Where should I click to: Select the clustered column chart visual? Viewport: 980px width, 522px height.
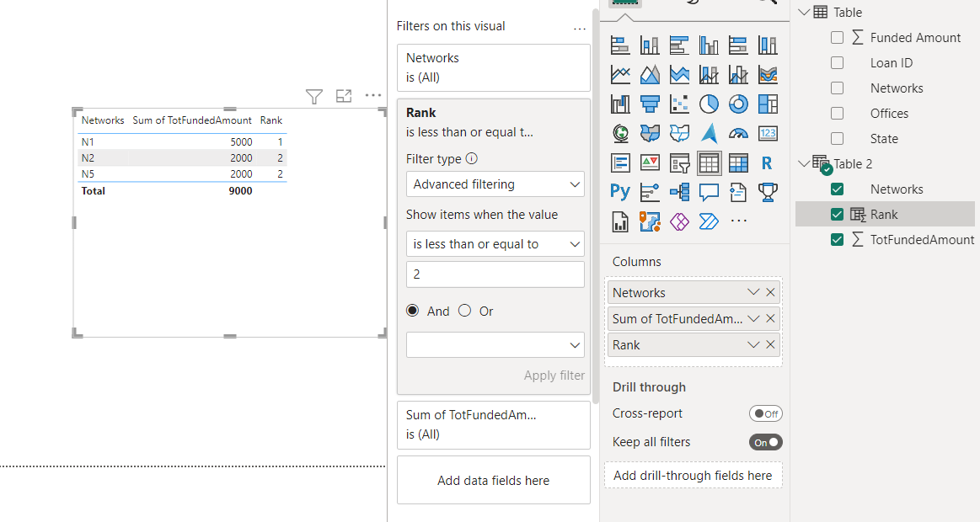tap(709, 45)
